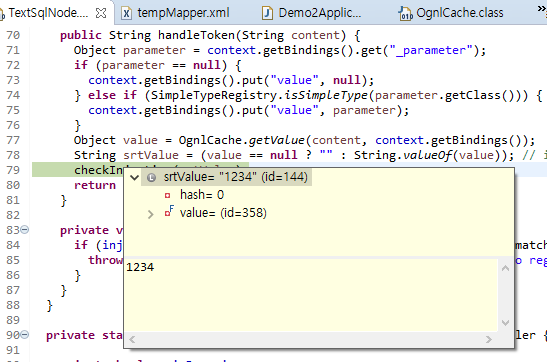Collapse the class fold at line 90

click(x=24, y=335)
